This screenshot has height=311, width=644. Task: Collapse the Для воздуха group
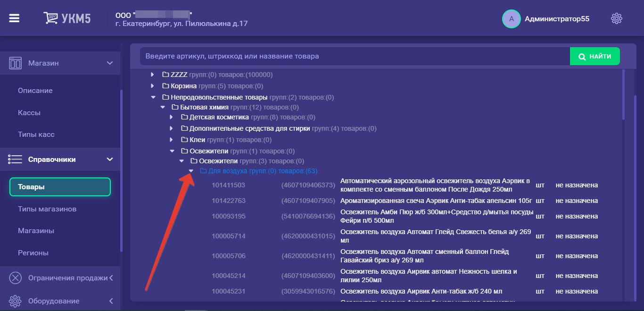click(x=191, y=171)
